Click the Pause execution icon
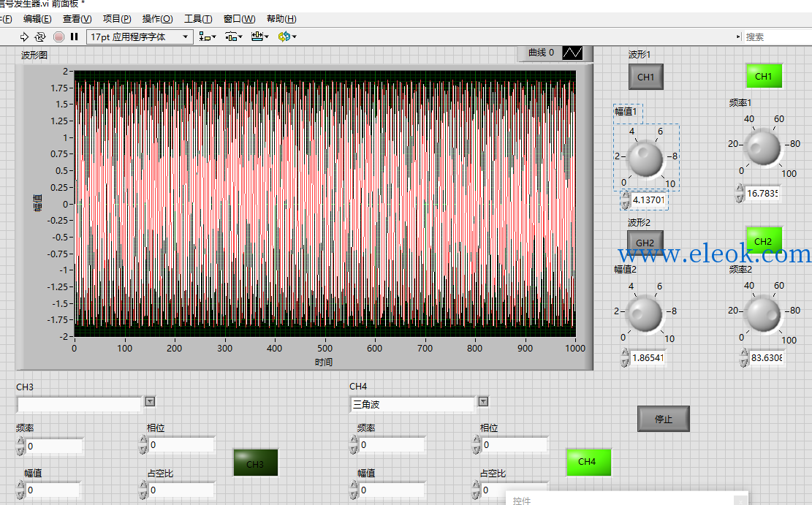This screenshot has width=812, height=505. 74,37
